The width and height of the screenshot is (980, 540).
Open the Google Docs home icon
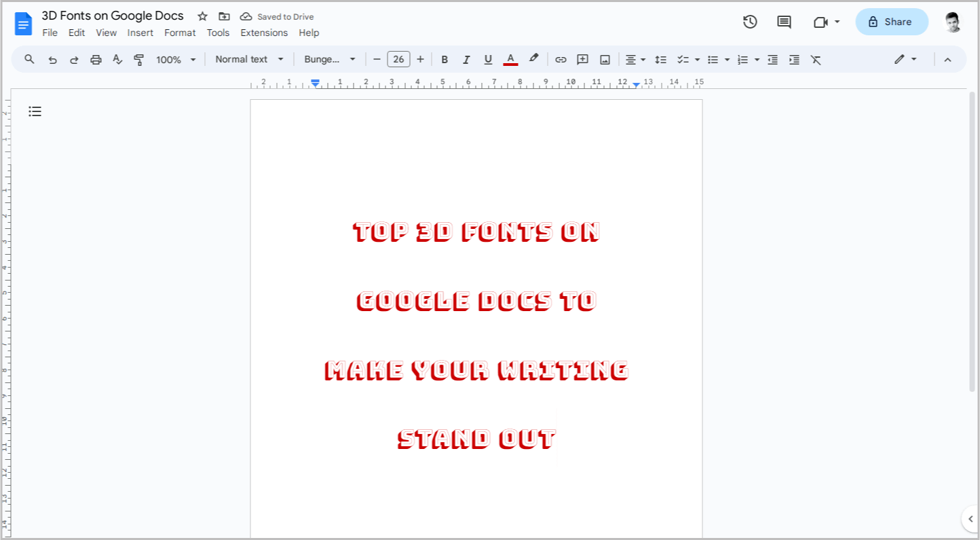coord(24,24)
